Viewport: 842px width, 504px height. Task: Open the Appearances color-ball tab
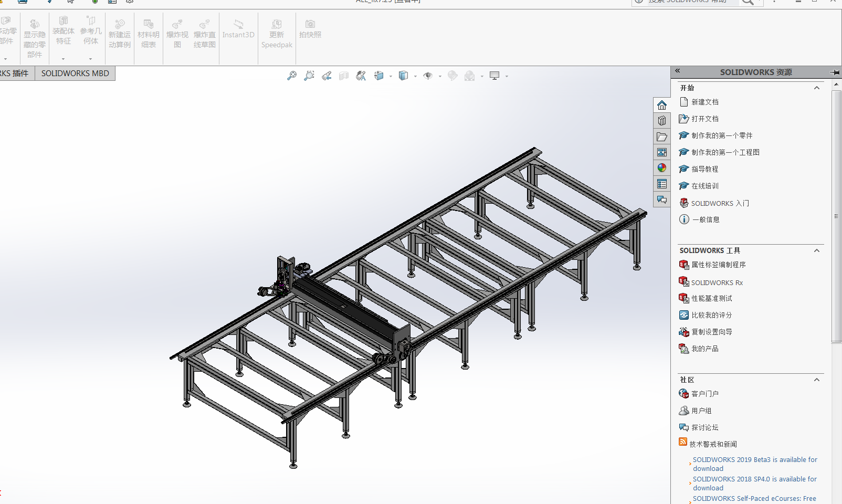click(662, 168)
